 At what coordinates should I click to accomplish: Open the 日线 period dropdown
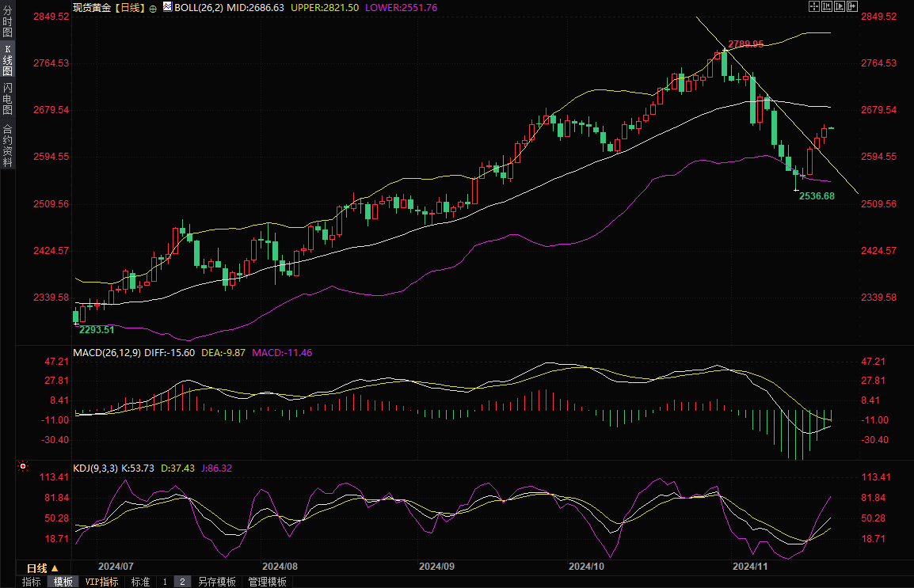click(43, 568)
